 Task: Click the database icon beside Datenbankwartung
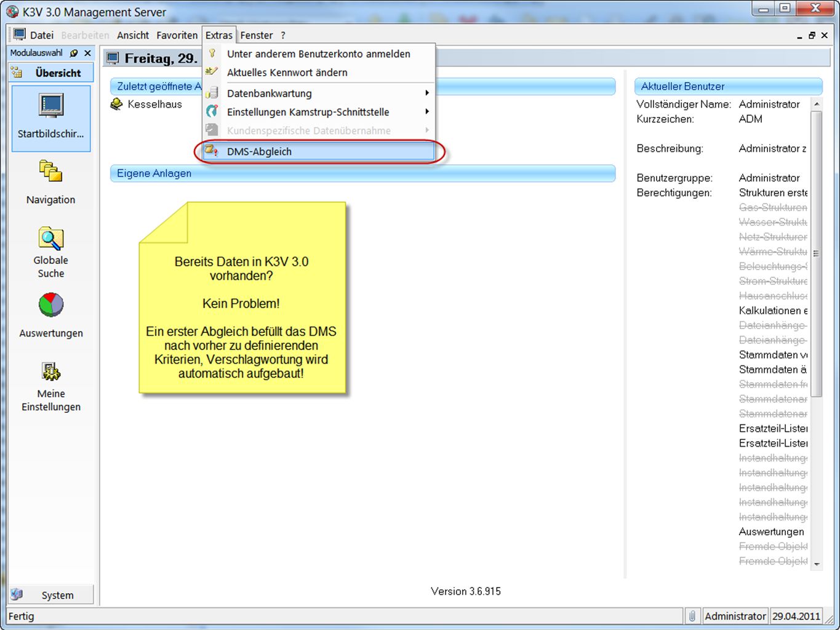(x=212, y=93)
